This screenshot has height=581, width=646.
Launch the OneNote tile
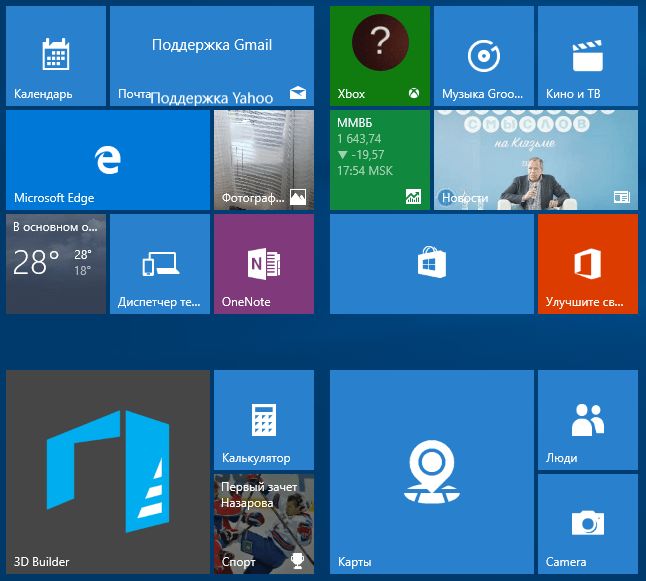pos(264,264)
